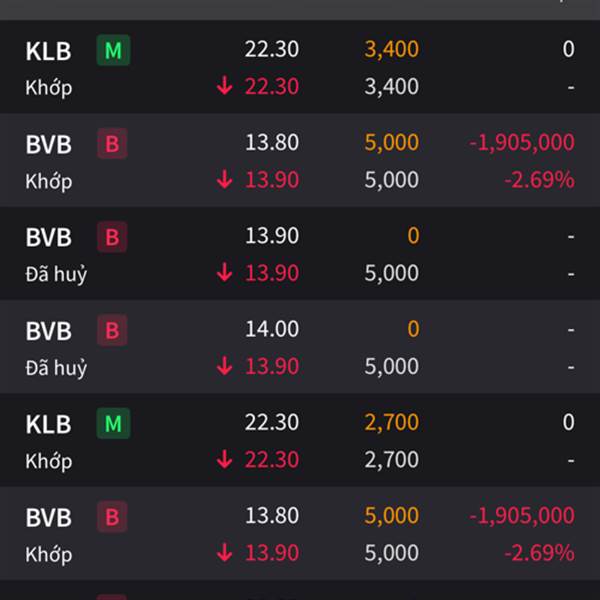Click the red down arrow in the KLB 3,400 row
Viewport: 600px width, 600px height.
pos(225,85)
